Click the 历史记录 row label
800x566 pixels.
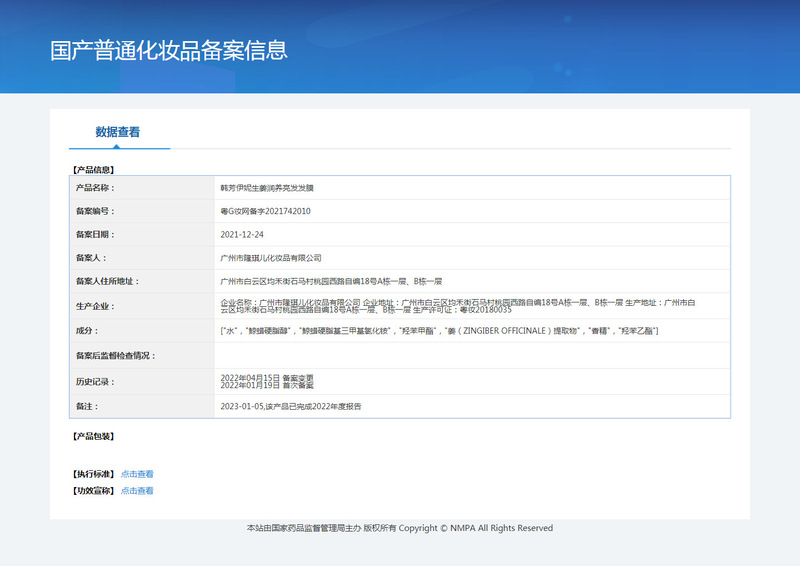click(95, 382)
